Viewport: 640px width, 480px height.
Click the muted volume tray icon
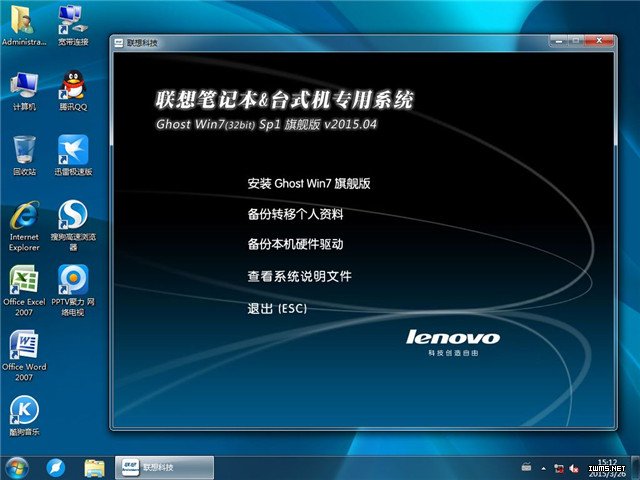574,469
